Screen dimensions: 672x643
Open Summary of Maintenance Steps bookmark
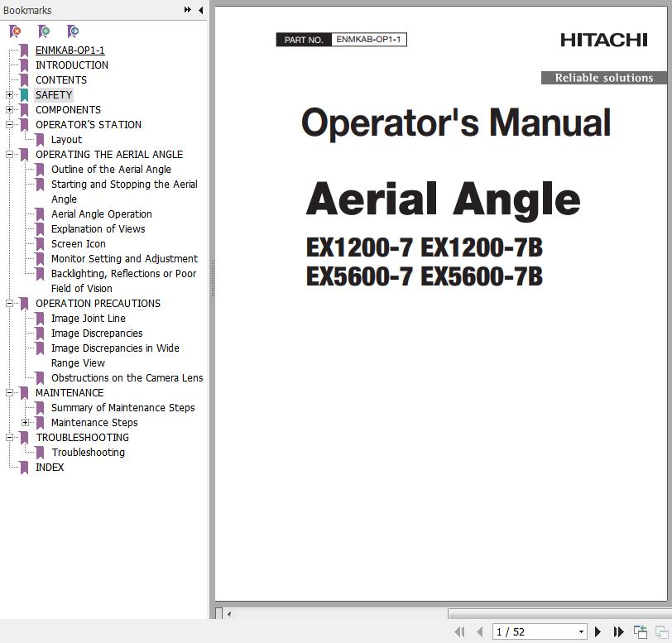pyautogui.click(x=123, y=408)
